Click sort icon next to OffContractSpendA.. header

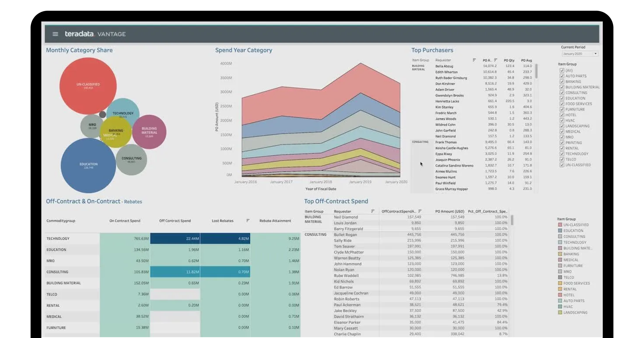(420, 211)
